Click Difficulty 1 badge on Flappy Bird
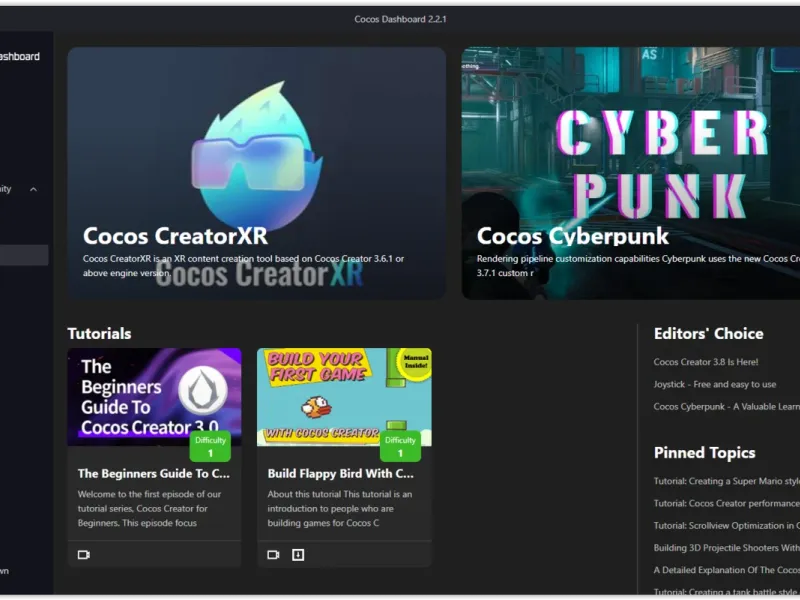This screenshot has height=600, width=800. point(401,446)
